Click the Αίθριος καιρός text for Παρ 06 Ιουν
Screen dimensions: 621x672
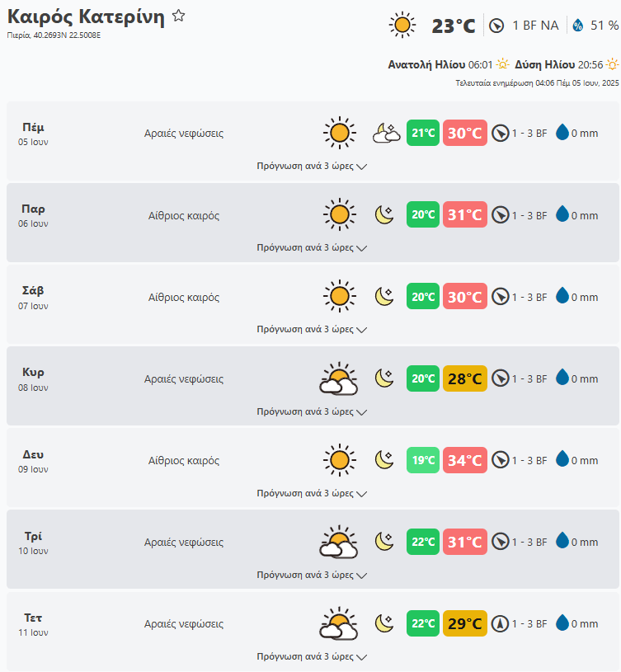[x=184, y=215]
